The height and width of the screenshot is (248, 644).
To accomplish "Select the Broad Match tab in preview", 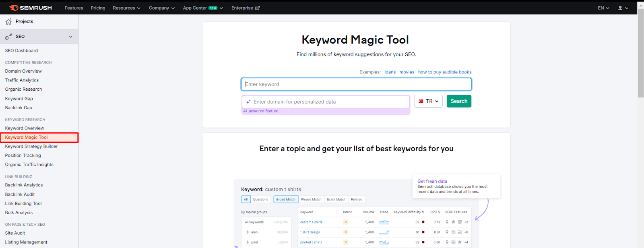I will pyautogui.click(x=286, y=199).
